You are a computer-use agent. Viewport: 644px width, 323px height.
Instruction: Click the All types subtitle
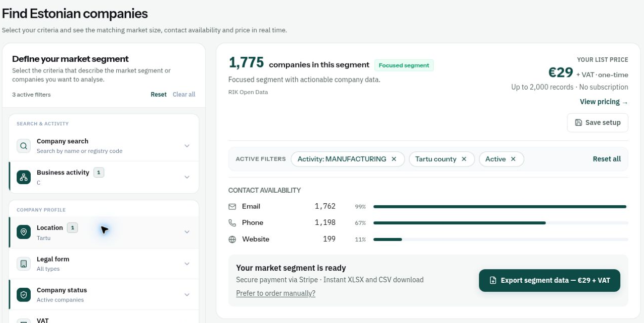click(x=48, y=269)
